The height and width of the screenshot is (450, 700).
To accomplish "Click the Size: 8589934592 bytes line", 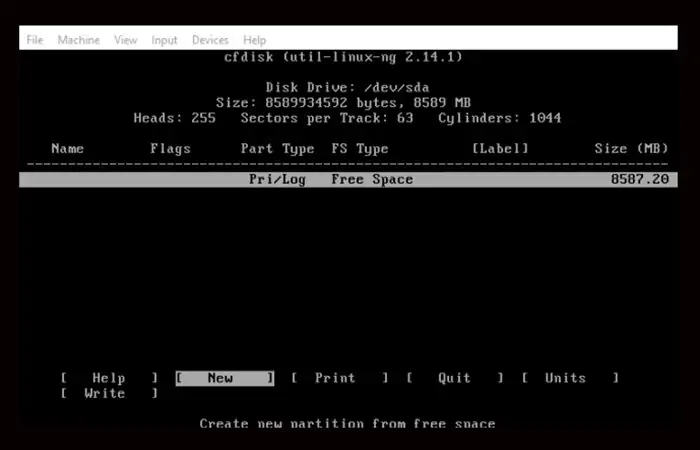I will (343, 103).
